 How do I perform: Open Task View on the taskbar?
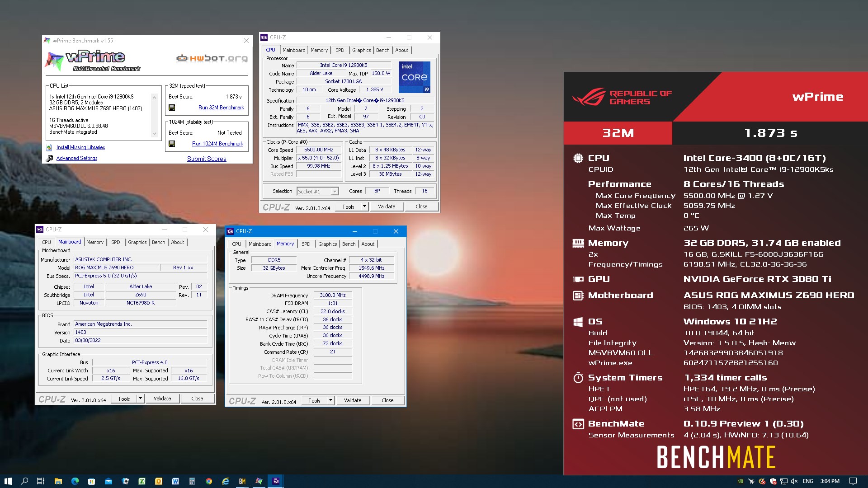[41, 481]
